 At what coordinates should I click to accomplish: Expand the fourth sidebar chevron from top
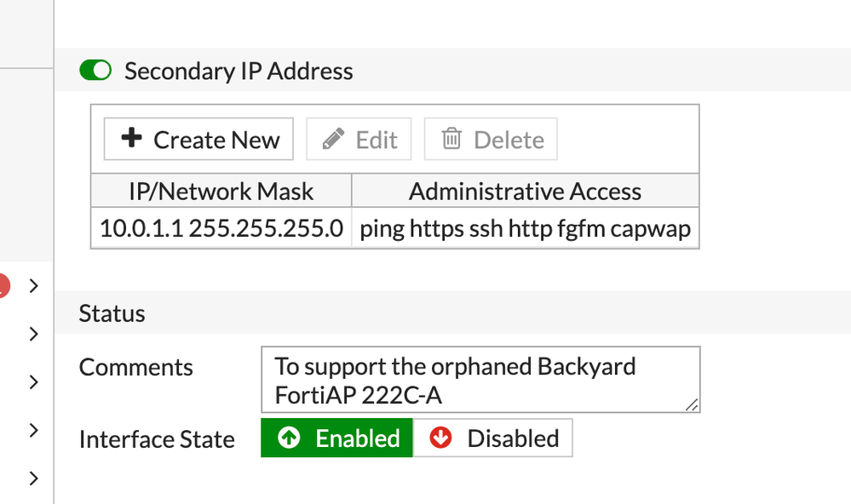point(34,430)
